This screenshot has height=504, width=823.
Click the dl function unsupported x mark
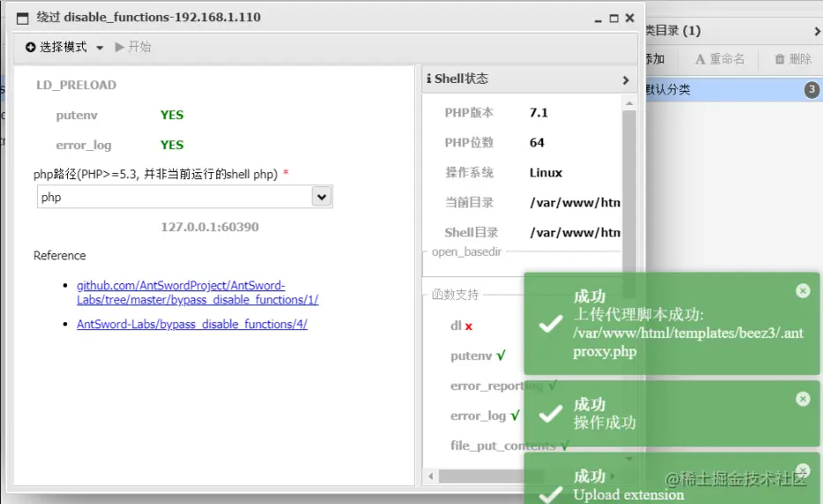(469, 327)
